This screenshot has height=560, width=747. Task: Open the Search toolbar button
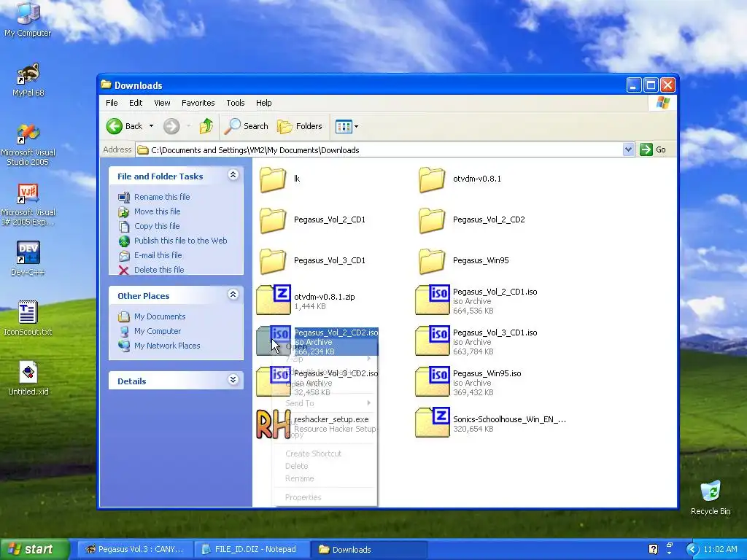point(247,126)
